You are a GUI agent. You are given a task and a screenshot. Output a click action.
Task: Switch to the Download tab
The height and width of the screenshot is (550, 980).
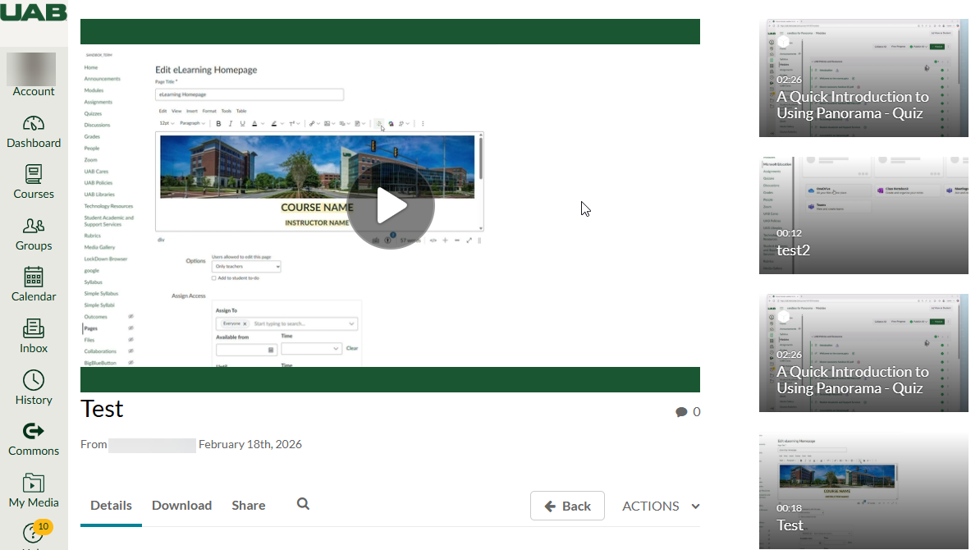[181, 506]
